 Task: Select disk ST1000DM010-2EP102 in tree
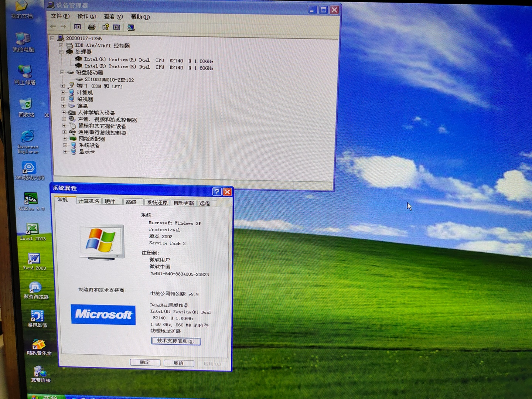click(109, 79)
